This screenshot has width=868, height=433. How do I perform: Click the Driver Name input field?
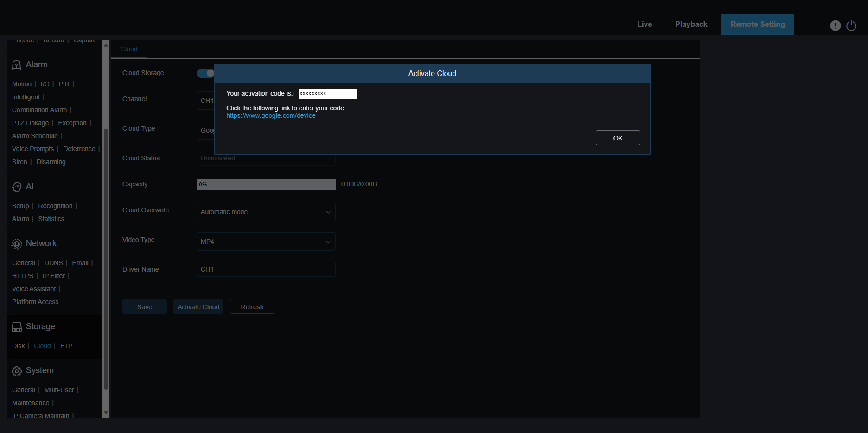click(266, 269)
